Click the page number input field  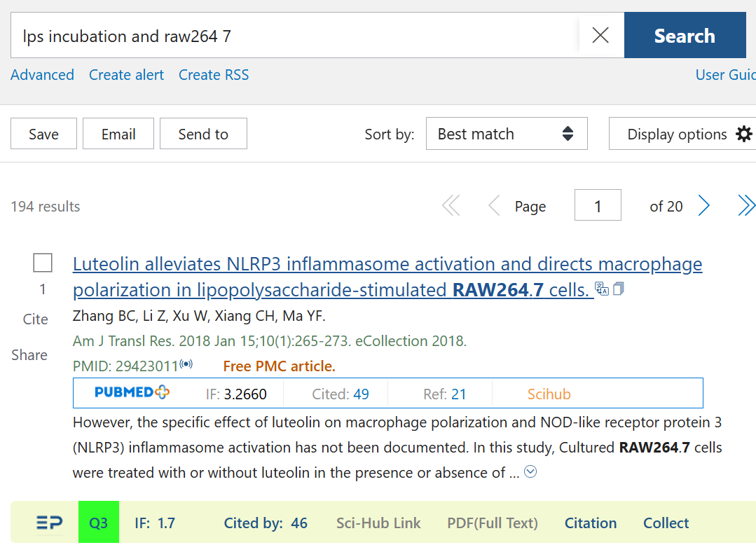point(597,206)
